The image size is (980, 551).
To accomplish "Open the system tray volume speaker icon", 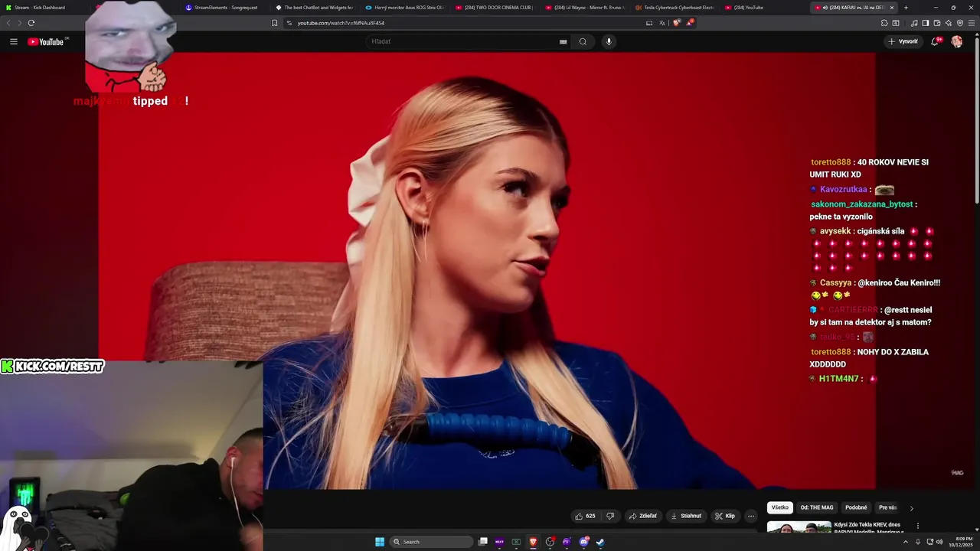I will point(940,542).
